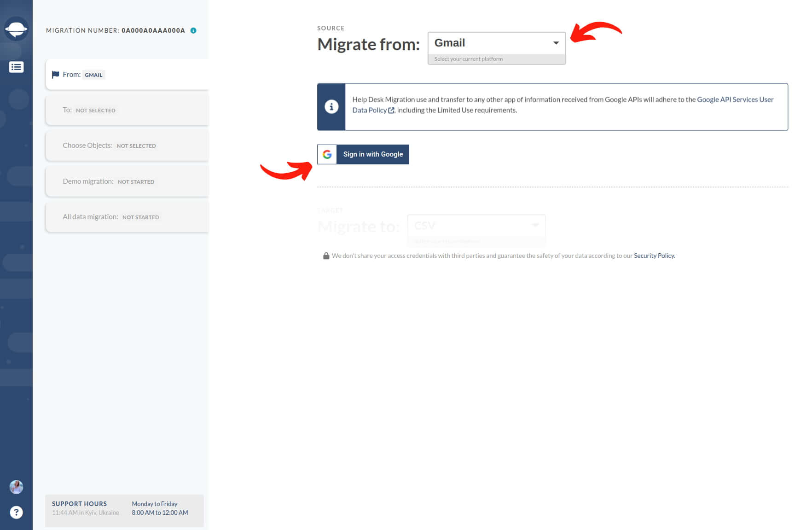Click the lock icon near security note
The height and width of the screenshot is (530, 812).
[x=326, y=256]
